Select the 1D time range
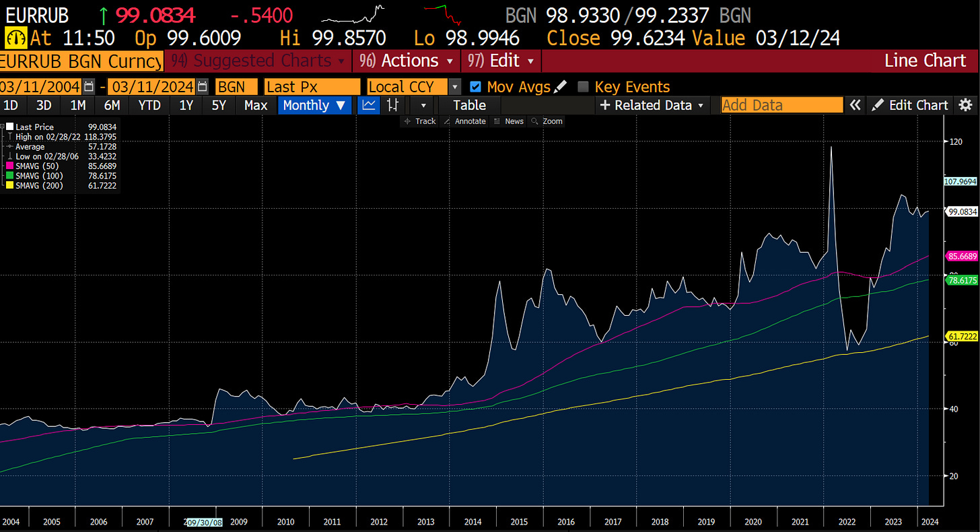The width and height of the screenshot is (980, 532). tap(11, 105)
